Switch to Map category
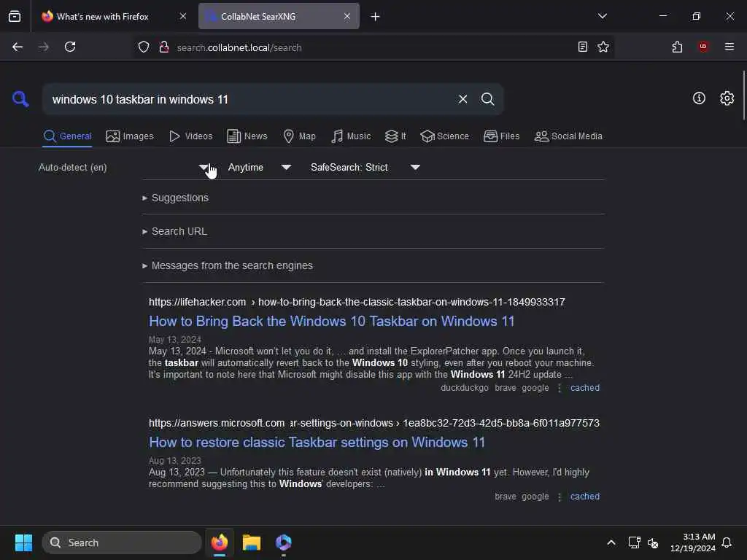 pyautogui.click(x=299, y=136)
